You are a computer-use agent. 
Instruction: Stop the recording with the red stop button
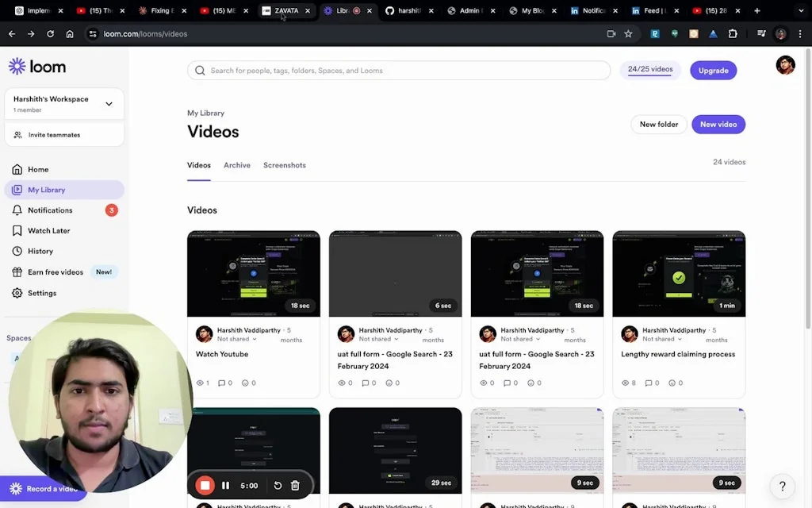point(205,485)
